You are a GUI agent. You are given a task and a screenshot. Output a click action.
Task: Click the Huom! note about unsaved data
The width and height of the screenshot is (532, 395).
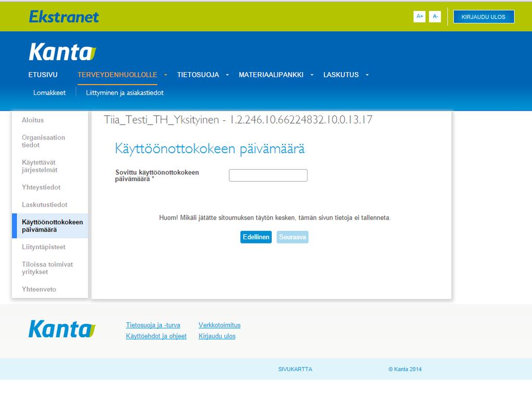click(275, 217)
